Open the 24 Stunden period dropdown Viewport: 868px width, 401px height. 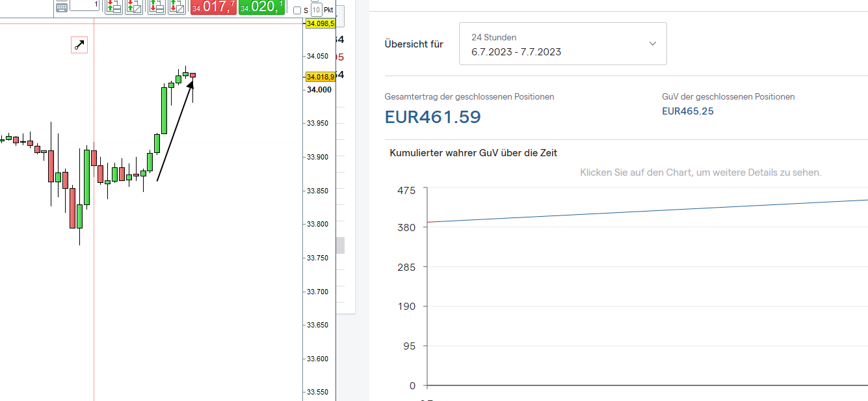(562, 44)
